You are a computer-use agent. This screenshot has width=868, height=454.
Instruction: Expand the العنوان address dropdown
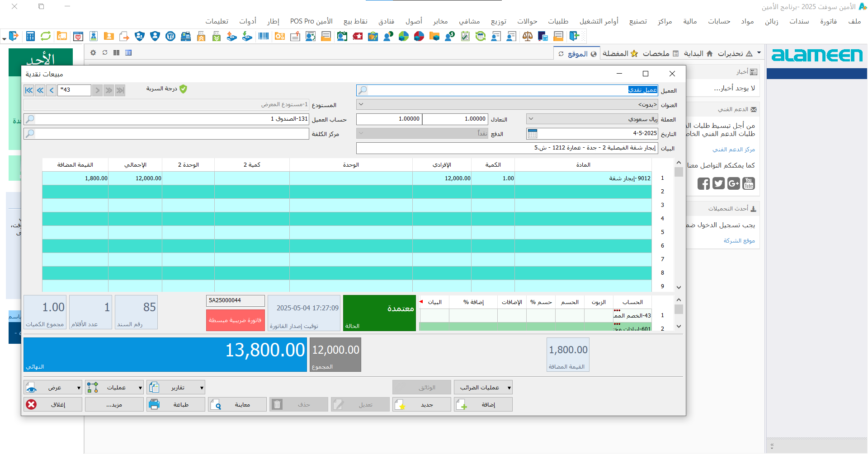[x=361, y=105]
